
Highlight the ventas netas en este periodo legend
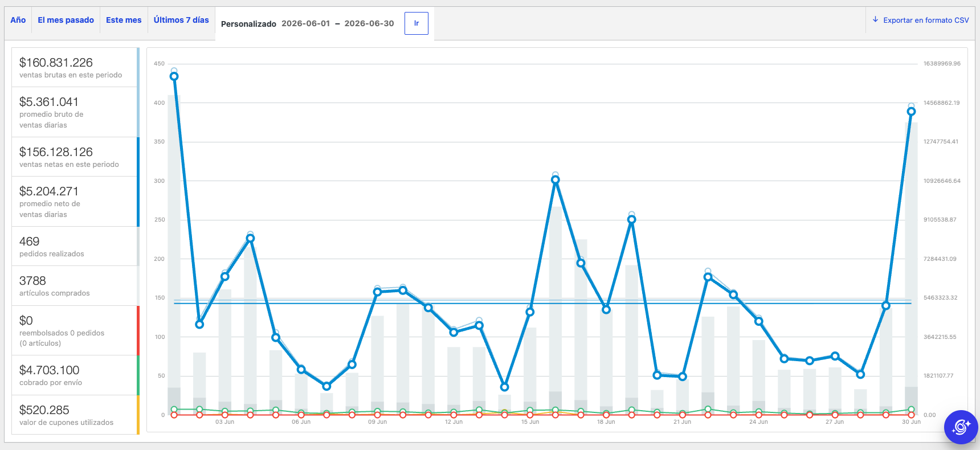pos(75,157)
